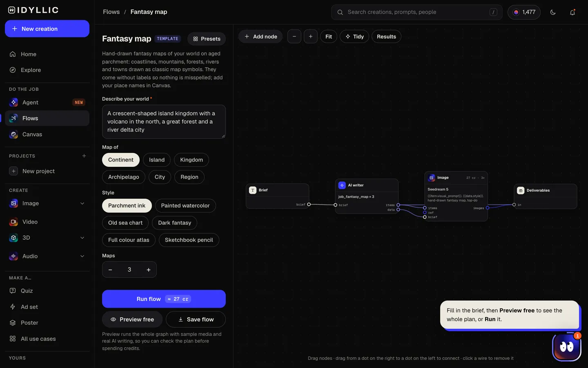This screenshot has width=588, height=368.
Task: Open the chat mascot with the eyes
Action: click(x=567, y=347)
